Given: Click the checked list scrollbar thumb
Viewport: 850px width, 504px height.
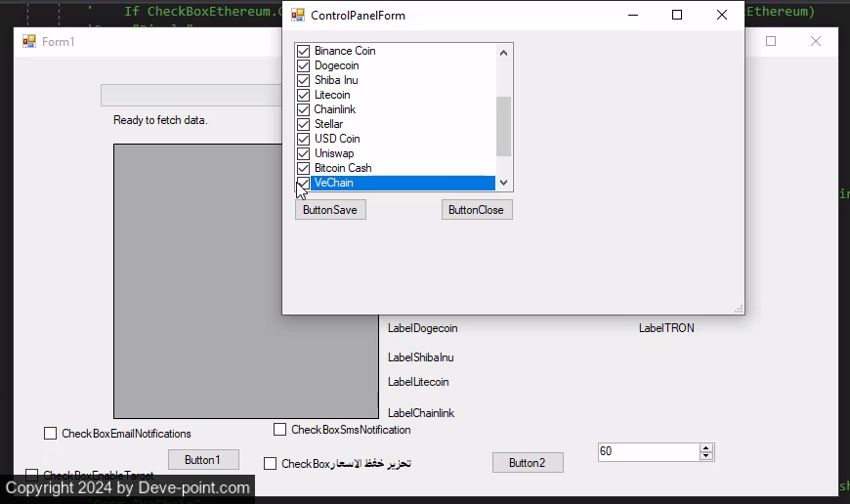Looking at the screenshot, I should point(503,126).
